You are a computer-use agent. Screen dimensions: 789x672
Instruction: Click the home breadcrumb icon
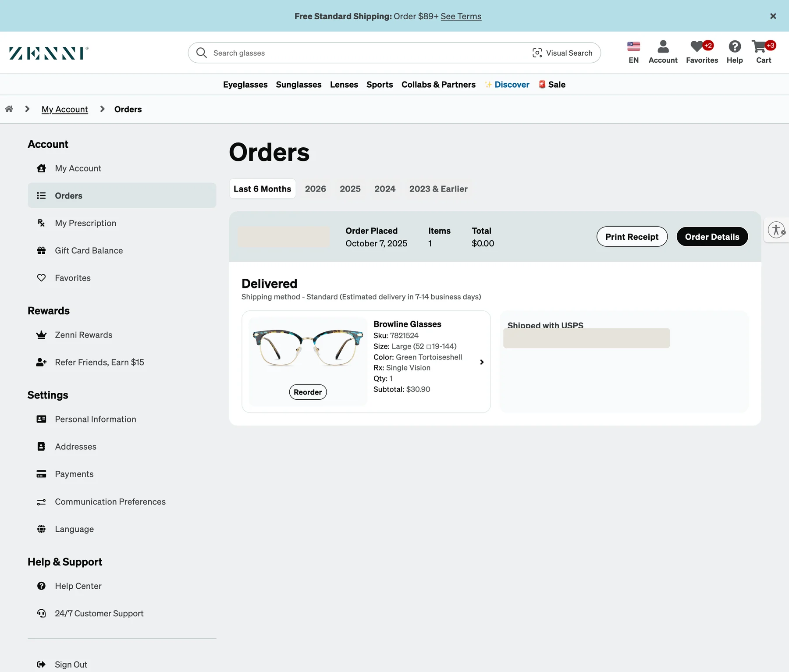[x=9, y=109]
